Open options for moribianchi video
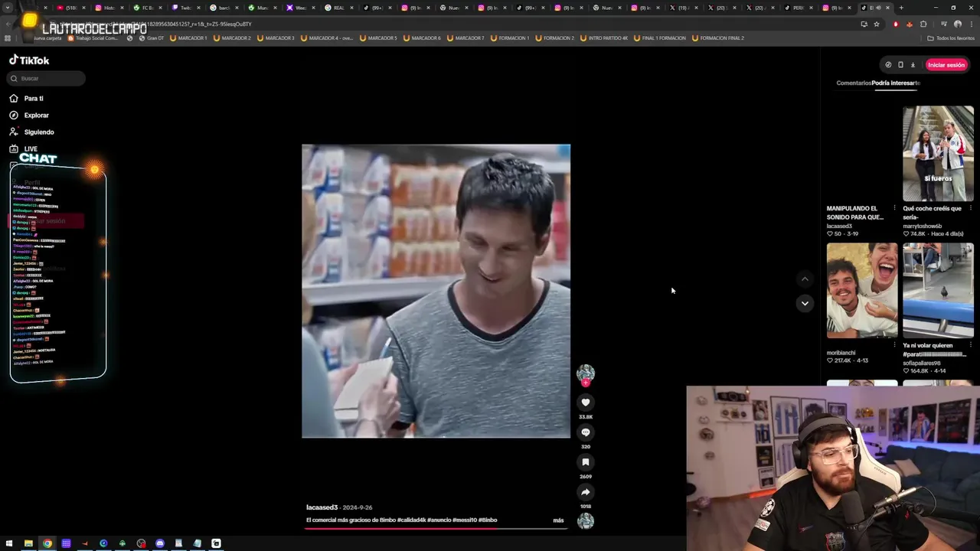Screen dimensions: 980x551 click(894, 345)
